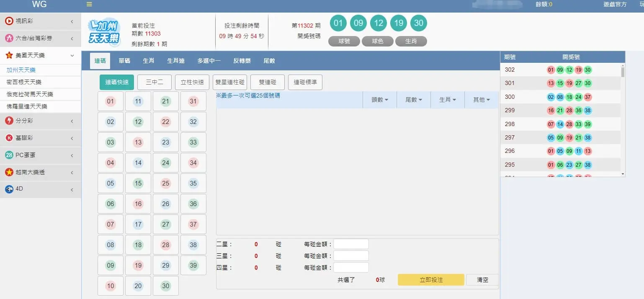
Task: Select number 21 from the pick grid
Action: pyautogui.click(x=165, y=101)
